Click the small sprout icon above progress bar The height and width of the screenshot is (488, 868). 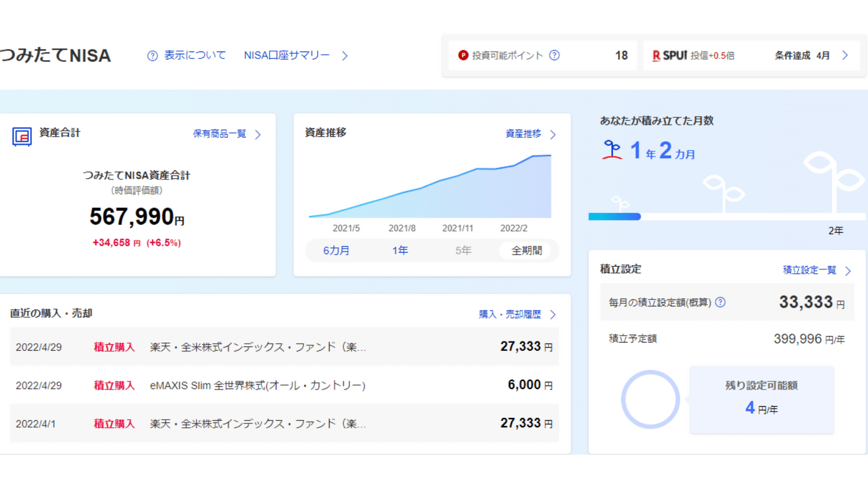620,204
